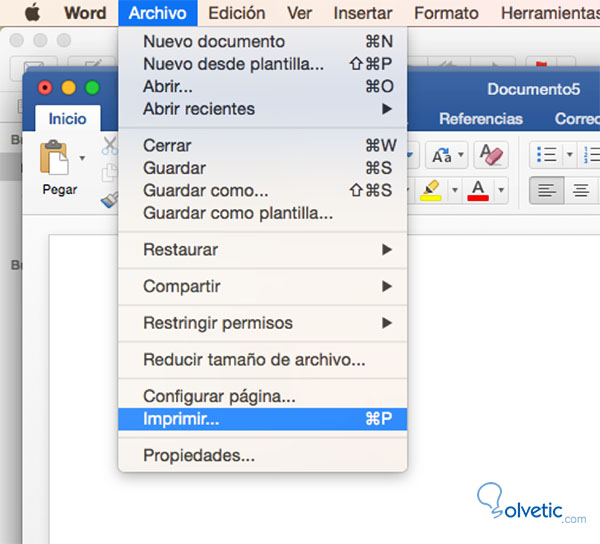Click the Cut scissors icon
Image resolution: width=600 pixels, height=544 pixels.
click(x=110, y=146)
